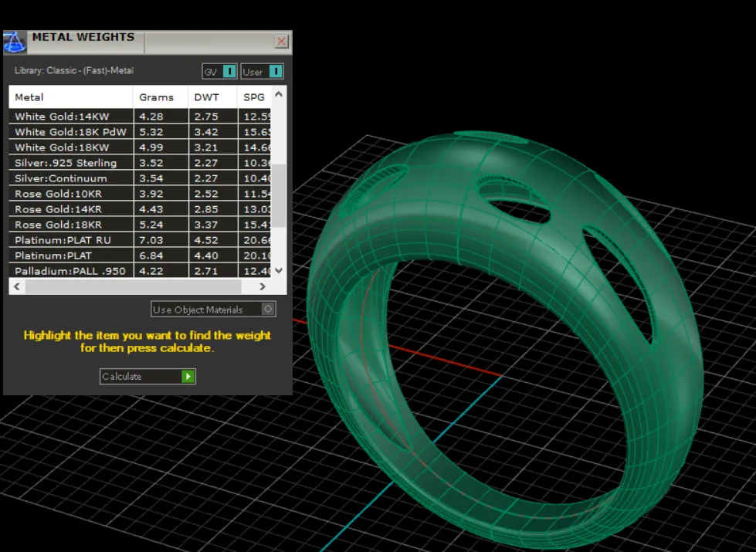Select the White Gold:18K PdW row
Screen dimensions: 756x552
pyautogui.click(x=140, y=131)
